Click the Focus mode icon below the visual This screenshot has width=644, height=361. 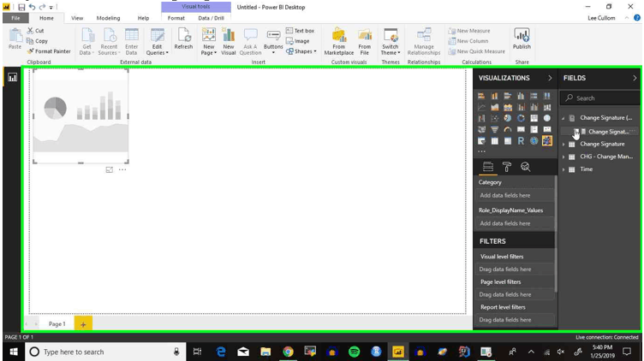tap(110, 169)
